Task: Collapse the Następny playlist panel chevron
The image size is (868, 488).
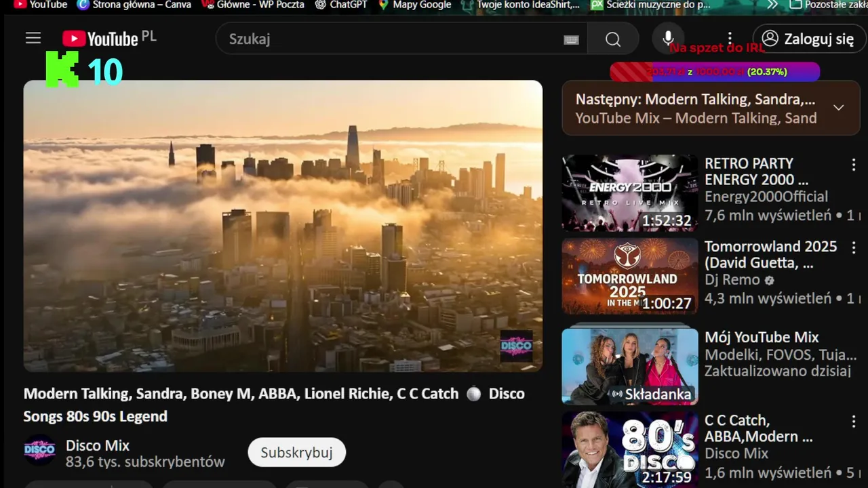Action: (839, 108)
